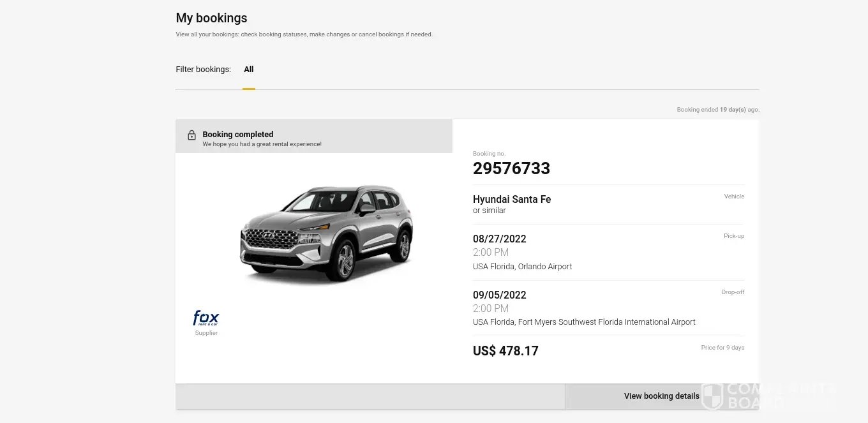Click the Booking ended 19 days ago note
Screen dimensions: 868x423
tap(717, 110)
